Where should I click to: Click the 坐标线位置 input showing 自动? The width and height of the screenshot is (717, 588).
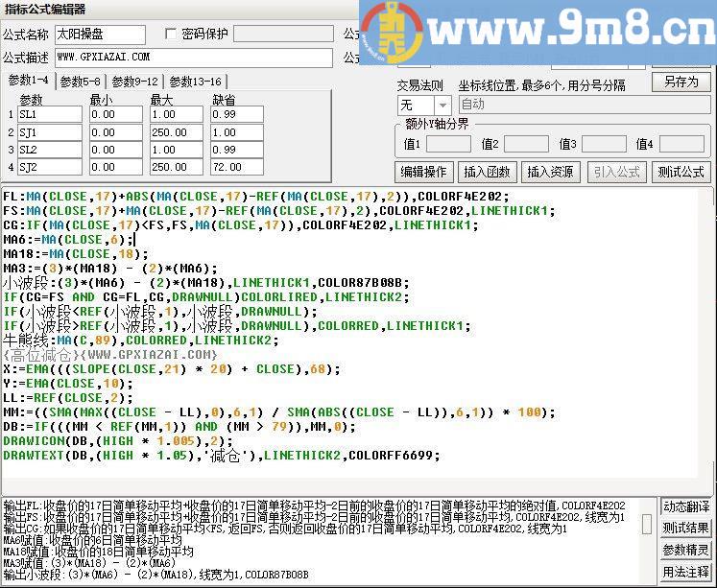pyautogui.click(x=584, y=105)
